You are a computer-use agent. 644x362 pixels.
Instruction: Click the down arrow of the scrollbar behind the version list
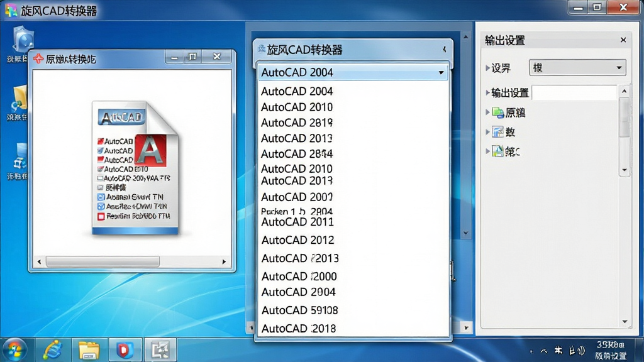[465, 233]
